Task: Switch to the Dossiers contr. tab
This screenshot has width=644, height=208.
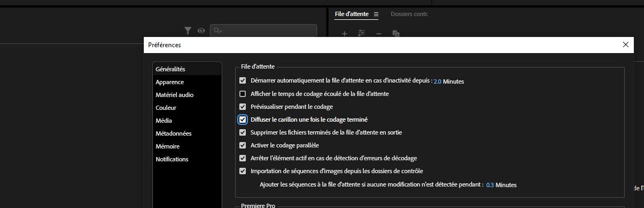Action: point(409,14)
